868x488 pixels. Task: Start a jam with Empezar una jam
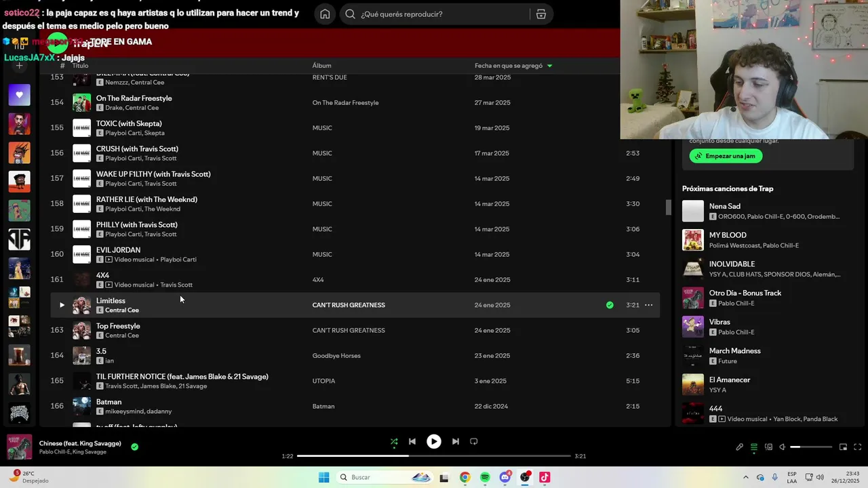(726, 156)
